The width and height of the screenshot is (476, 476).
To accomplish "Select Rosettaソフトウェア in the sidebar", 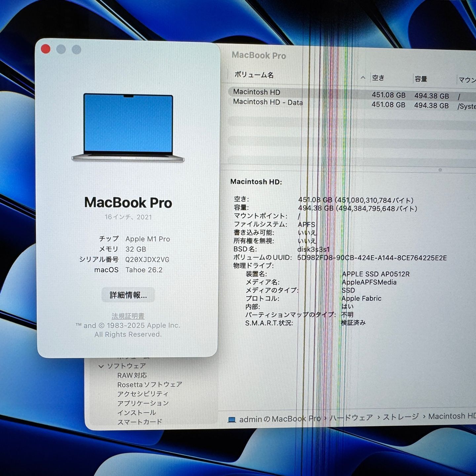I will coord(150,384).
